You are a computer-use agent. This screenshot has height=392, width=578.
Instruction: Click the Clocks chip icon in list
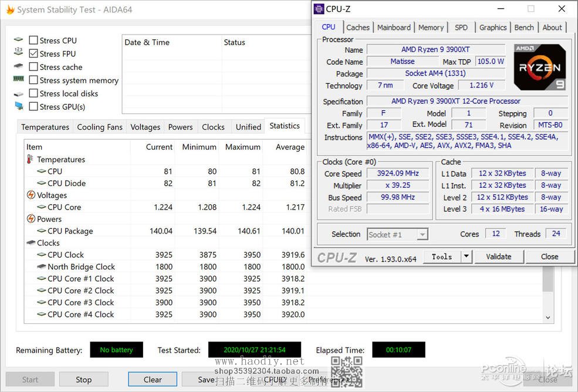[31, 243]
